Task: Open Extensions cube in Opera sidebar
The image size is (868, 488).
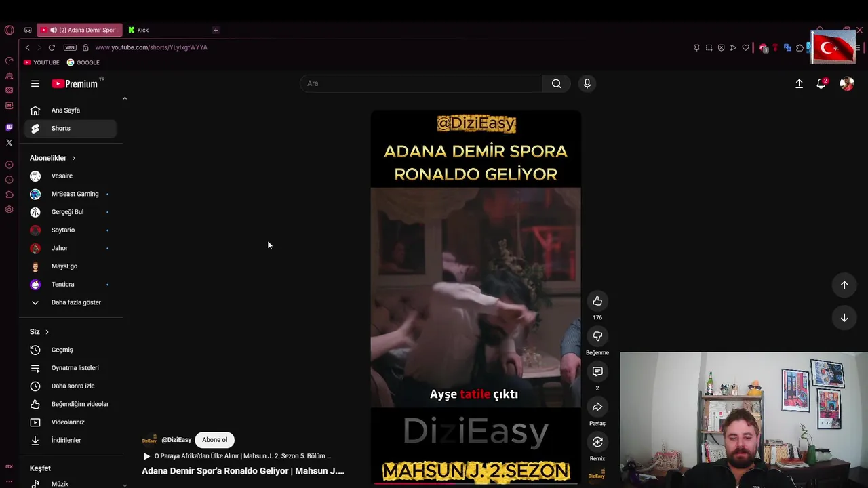Action: coord(9,195)
